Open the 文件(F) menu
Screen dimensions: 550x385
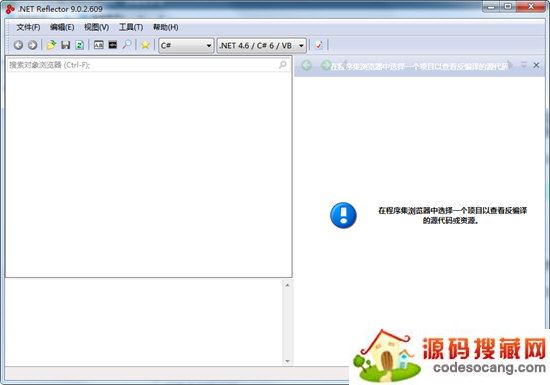coord(28,27)
